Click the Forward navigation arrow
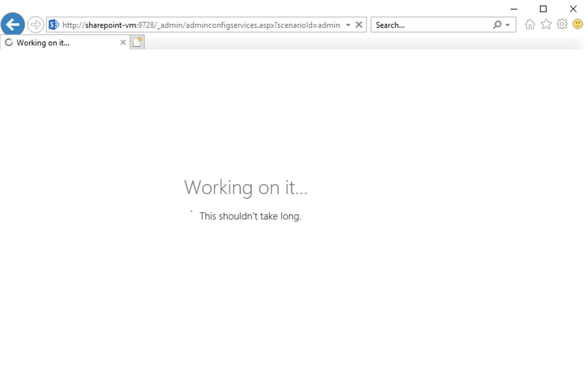Viewport: 588px width, 386px height. pyautogui.click(x=35, y=24)
